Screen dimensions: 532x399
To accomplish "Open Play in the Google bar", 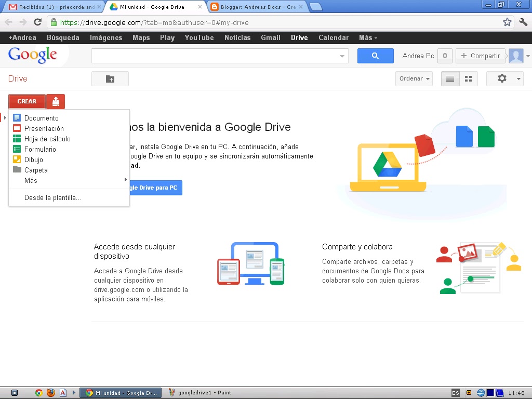I will 167,37.
